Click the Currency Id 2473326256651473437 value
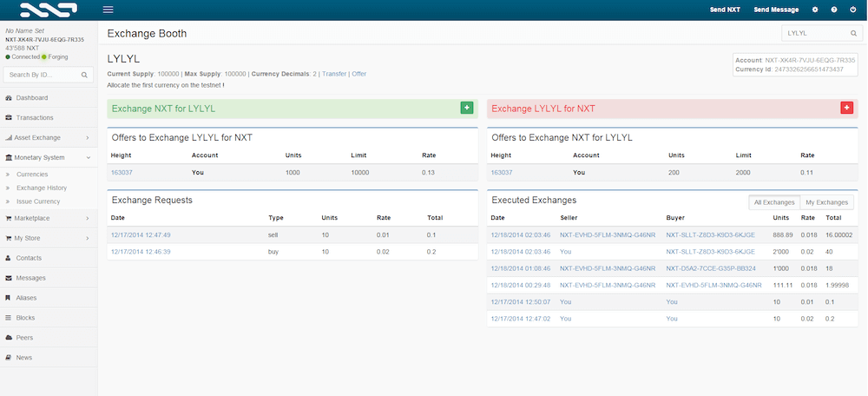868x396 pixels. (808, 69)
